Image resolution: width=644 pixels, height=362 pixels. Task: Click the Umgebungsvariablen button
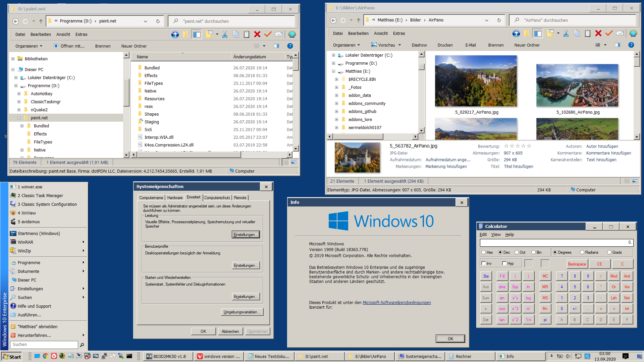(x=242, y=312)
